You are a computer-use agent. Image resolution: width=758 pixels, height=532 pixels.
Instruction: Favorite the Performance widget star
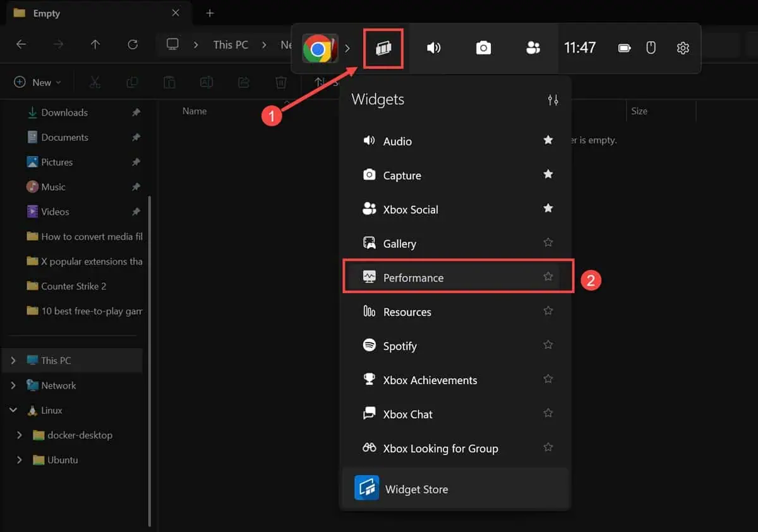tap(548, 276)
